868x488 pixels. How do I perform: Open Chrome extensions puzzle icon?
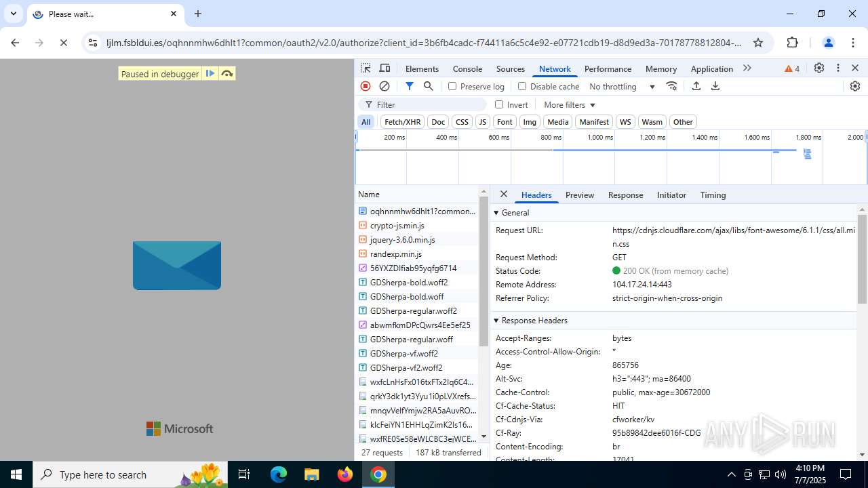click(x=792, y=43)
